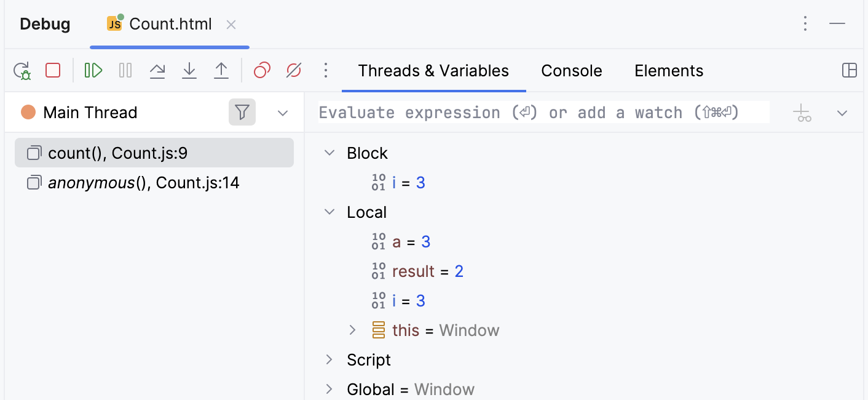This screenshot has height=400, width=868.
Task: Collapse the Block variables group
Action: click(329, 153)
